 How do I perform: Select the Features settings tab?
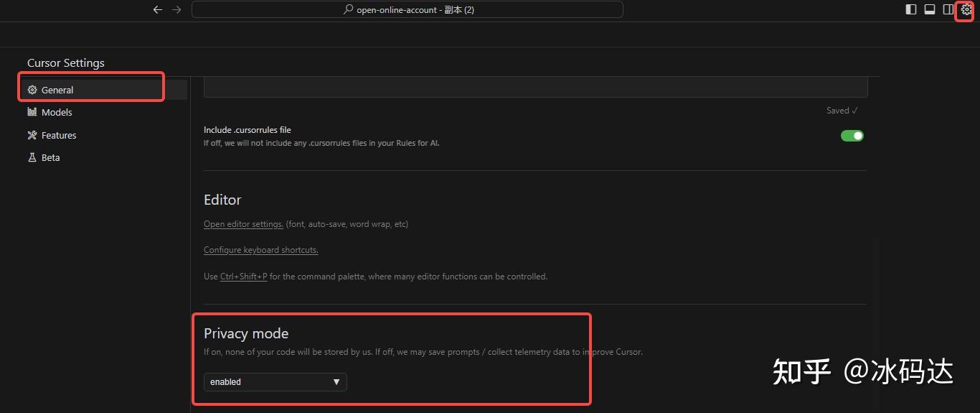click(104, 135)
